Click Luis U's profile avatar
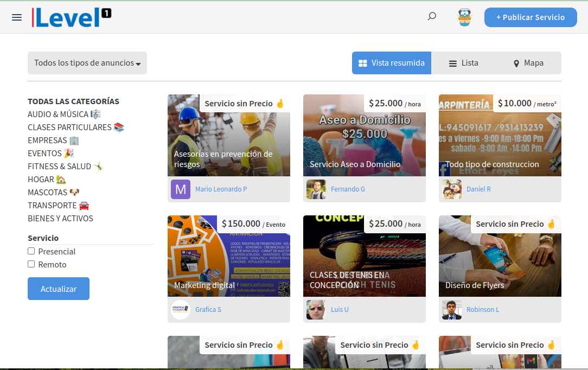The width and height of the screenshot is (588, 370). [x=316, y=309]
